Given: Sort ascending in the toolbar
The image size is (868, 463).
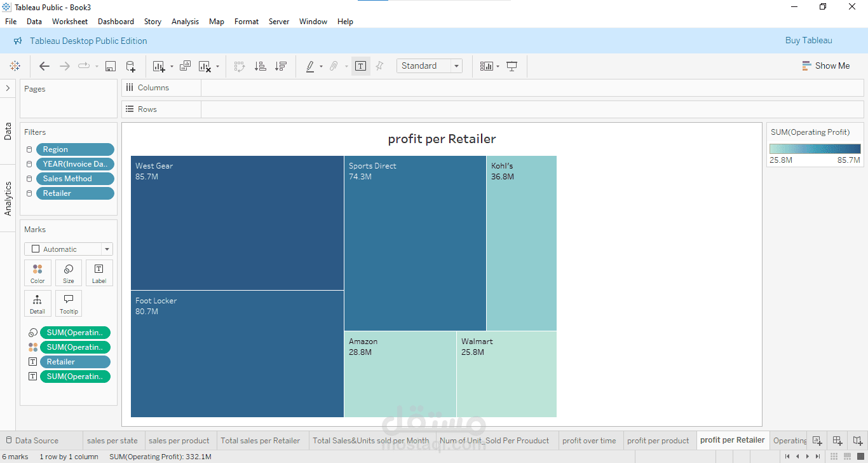Looking at the screenshot, I should coord(260,66).
